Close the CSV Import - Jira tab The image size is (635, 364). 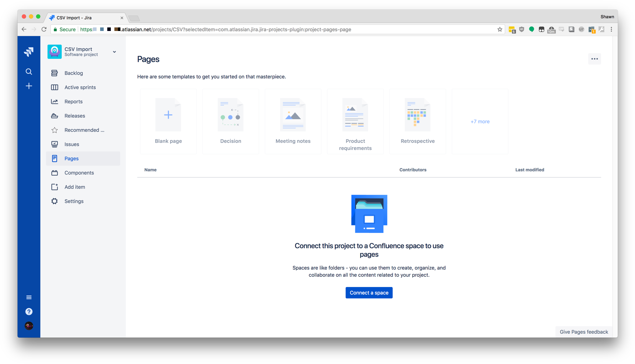[122, 18]
